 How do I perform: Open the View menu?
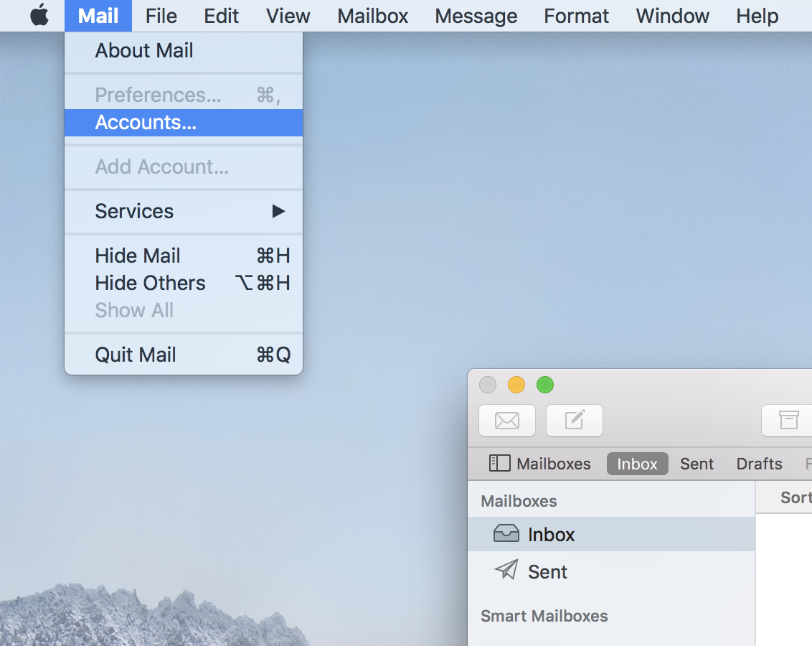point(288,16)
